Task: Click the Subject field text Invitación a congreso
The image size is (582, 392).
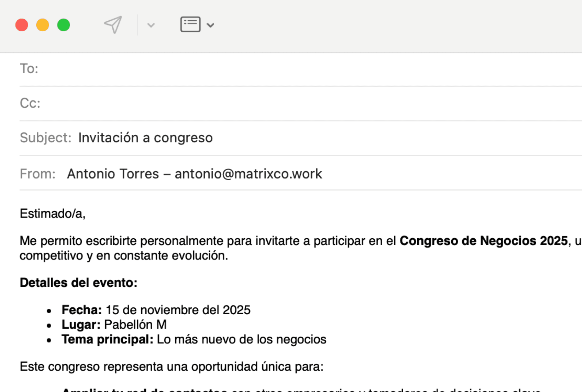Action: (x=145, y=138)
